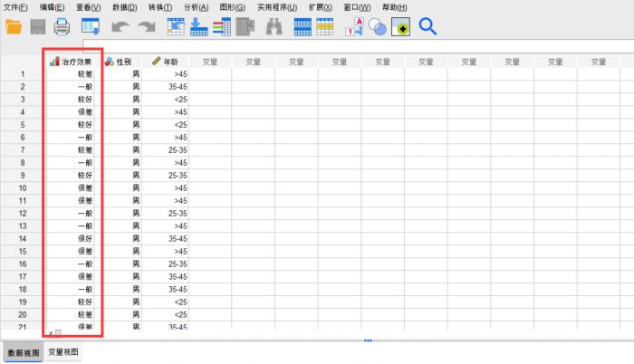Click the Go to case icon
Image resolution: width=634 pixels, height=364 pixels.
(x=176, y=27)
